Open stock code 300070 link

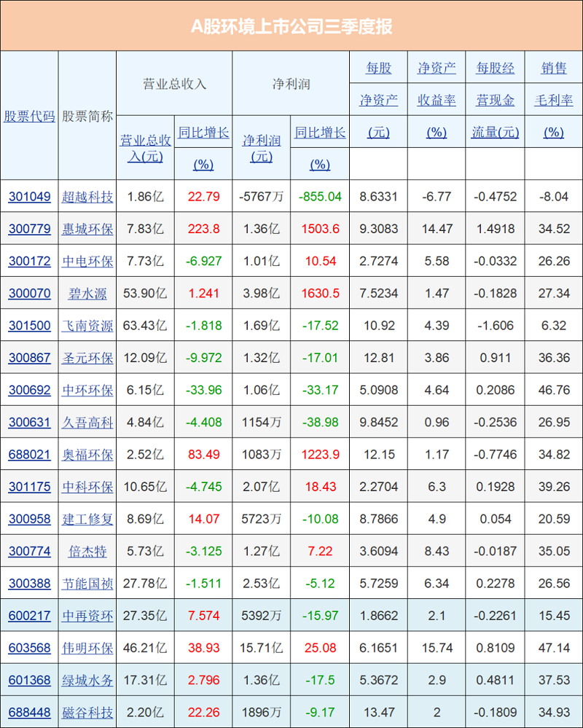tap(29, 294)
